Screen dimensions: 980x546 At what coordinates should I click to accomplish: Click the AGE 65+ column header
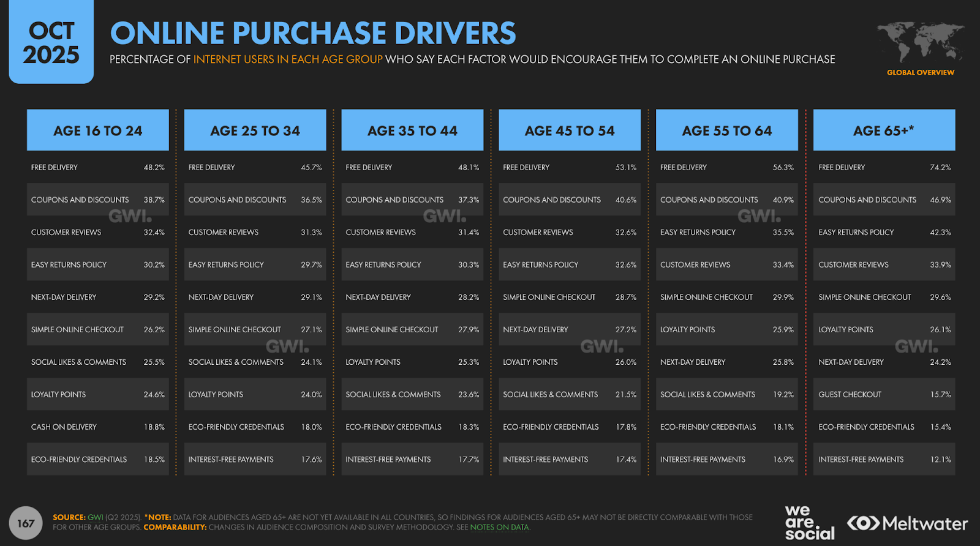click(884, 130)
